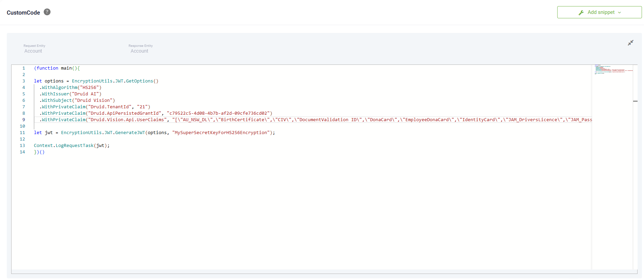Click the WithAlgorithm("HS256") line

(x=71, y=88)
